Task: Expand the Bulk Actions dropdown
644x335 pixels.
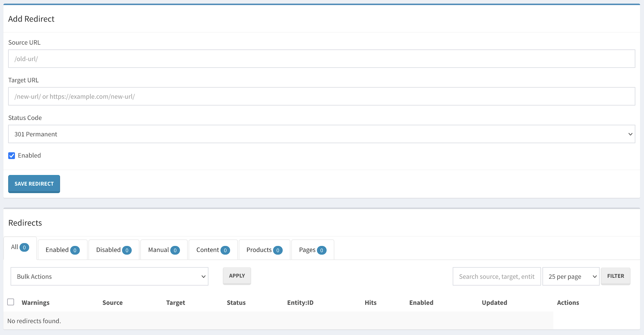Action: [x=109, y=276]
